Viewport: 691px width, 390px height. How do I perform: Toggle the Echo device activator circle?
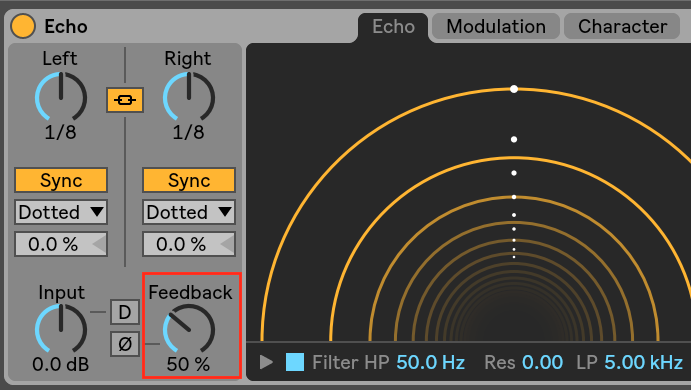(23, 26)
